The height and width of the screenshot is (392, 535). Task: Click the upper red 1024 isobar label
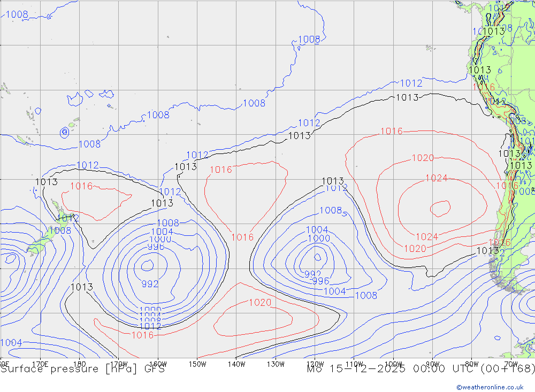[x=437, y=178]
